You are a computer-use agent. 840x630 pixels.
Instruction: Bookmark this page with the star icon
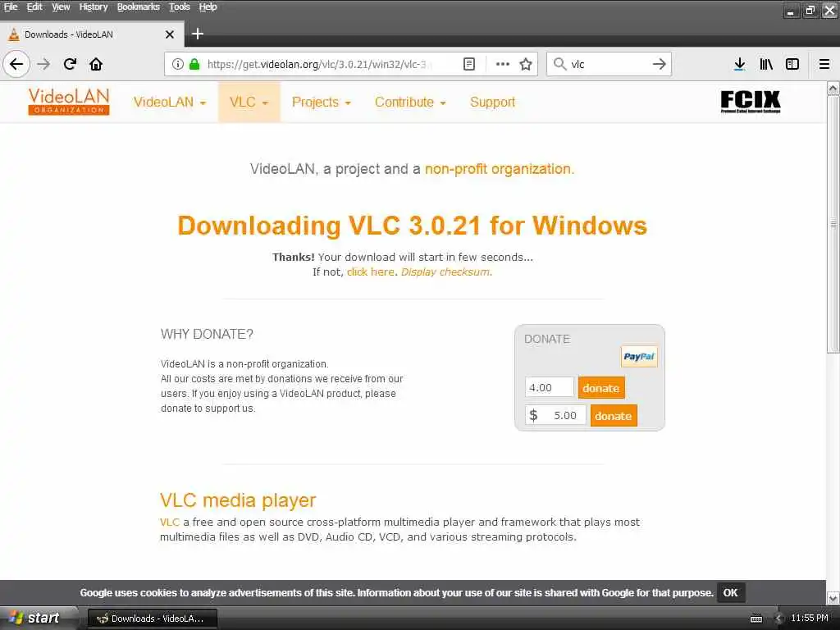click(526, 64)
